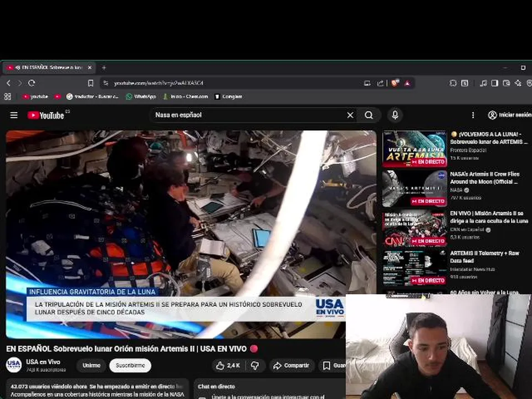532x399 pixels.
Task: Go back in browser history
Action: (x=9, y=83)
